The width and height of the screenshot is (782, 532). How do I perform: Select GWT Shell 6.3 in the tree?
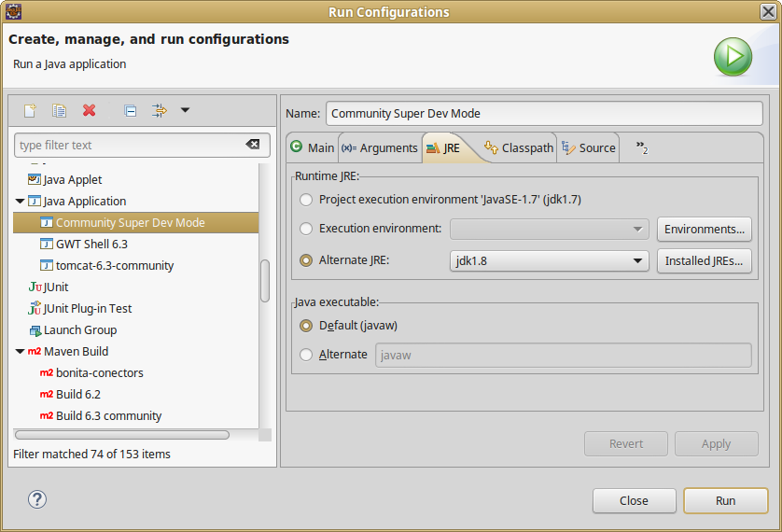point(91,244)
